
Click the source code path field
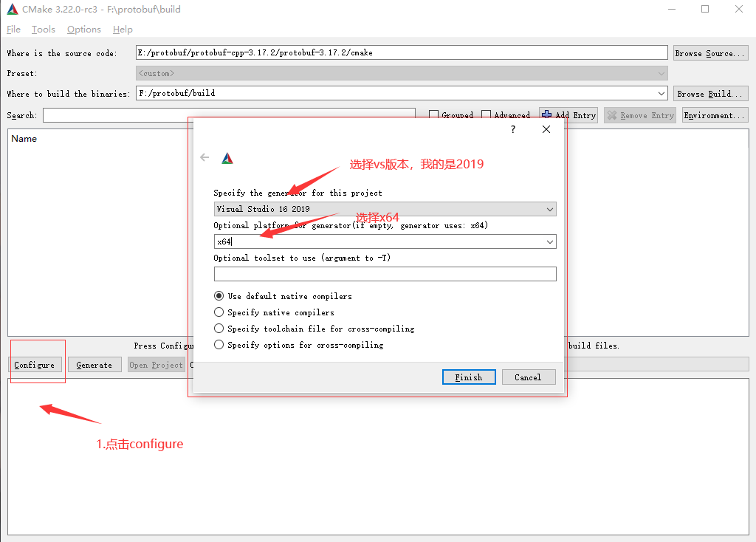pyautogui.click(x=402, y=52)
